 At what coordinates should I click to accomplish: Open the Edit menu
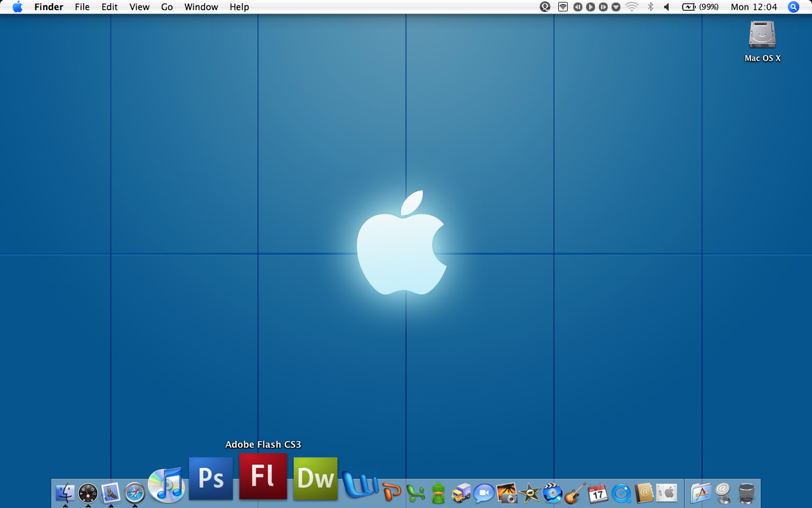(110, 7)
